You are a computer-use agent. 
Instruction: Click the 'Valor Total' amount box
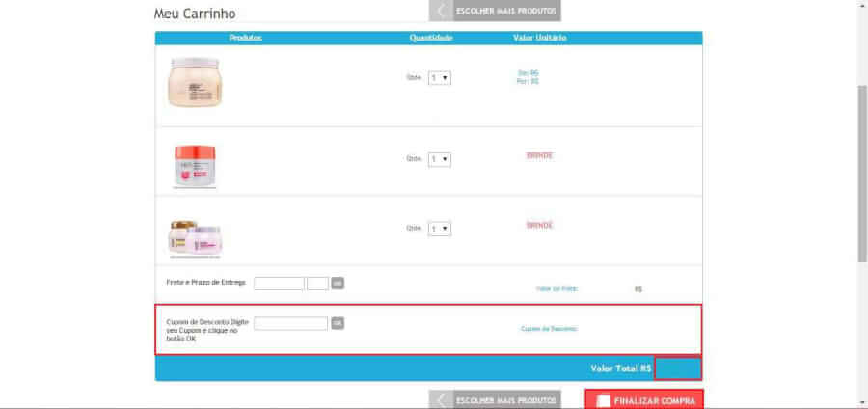pyautogui.click(x=677, y=368)
